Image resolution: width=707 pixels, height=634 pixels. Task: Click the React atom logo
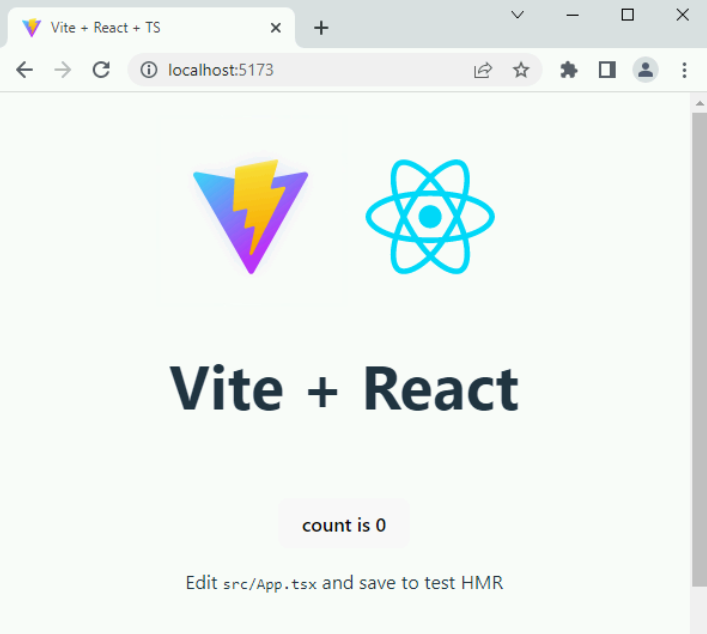430,216
